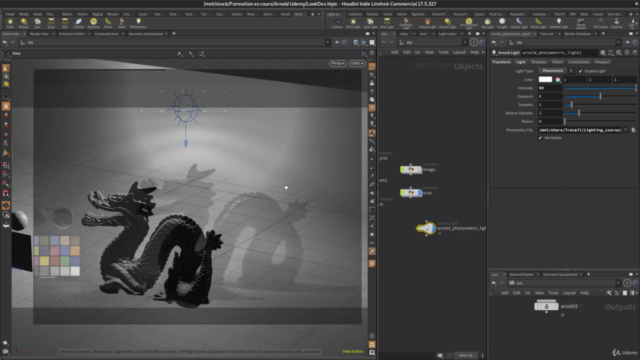Select the Quad light shelf tool

click(51, 23)
